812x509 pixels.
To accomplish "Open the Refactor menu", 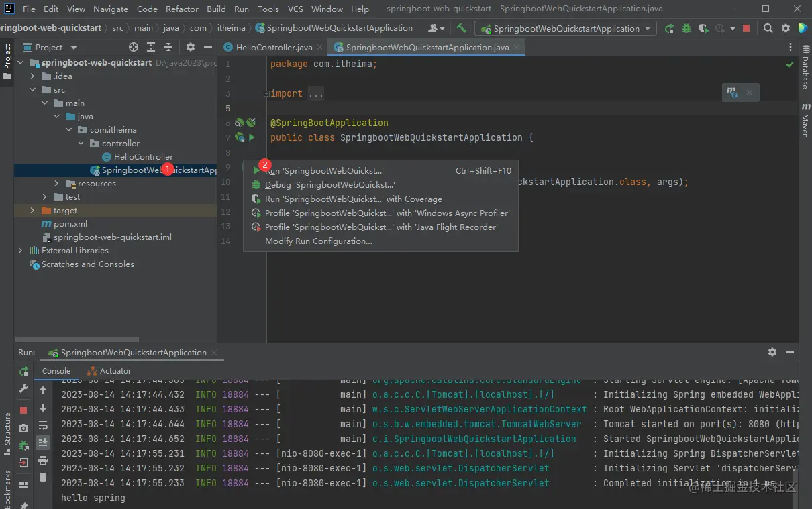I will click(x=182, y=9).
